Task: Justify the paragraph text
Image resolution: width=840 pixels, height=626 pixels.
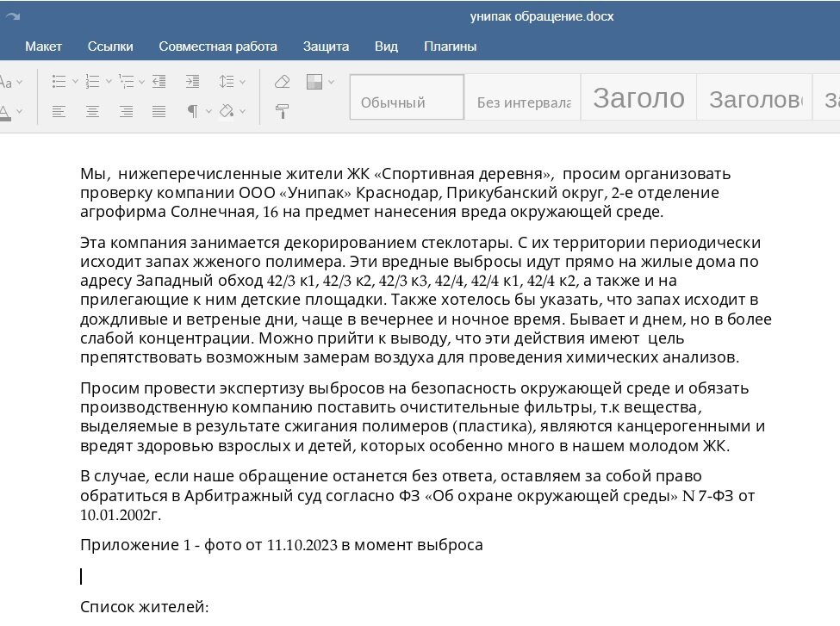Action: coord(159,111)
